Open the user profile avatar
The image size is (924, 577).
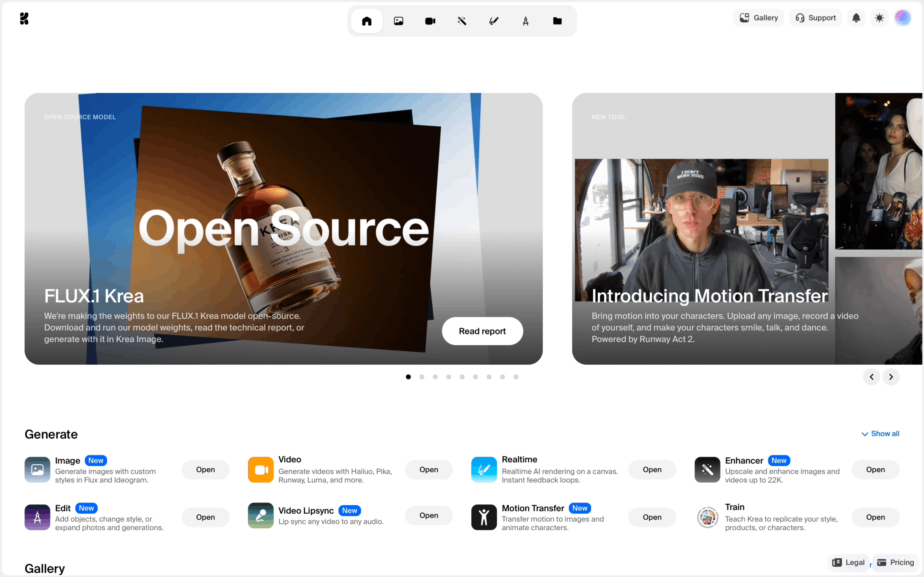pyautogui.click(x=903, y=18)
